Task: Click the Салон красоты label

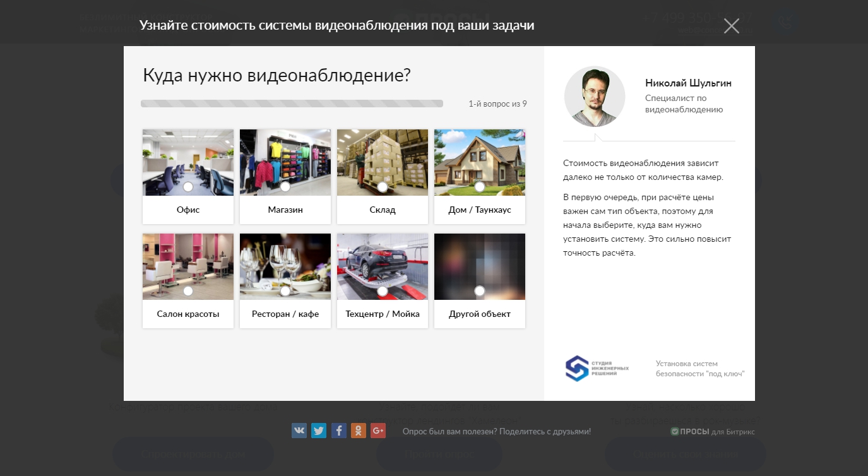Action: (188, 314)
